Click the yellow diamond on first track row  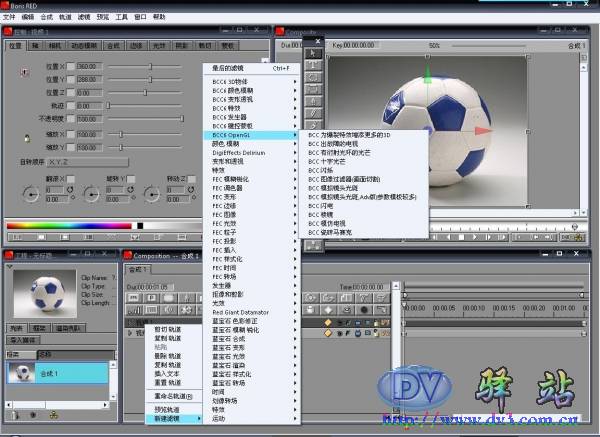(328, 323)
